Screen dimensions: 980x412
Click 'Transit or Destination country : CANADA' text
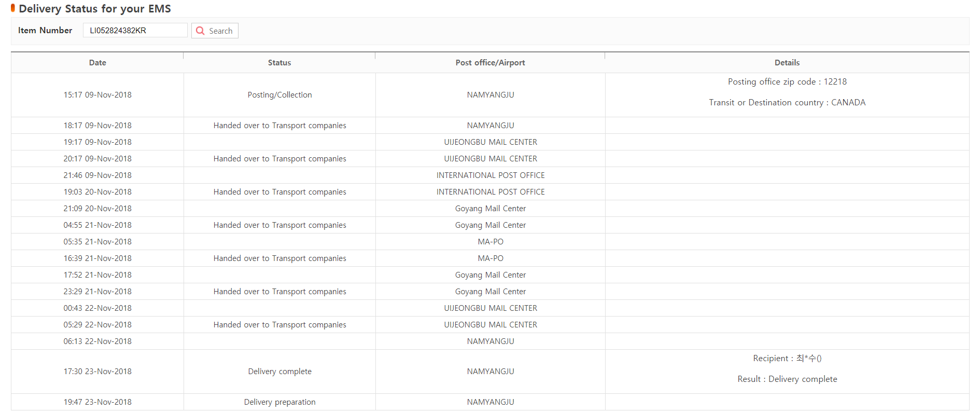coord(787,103)
